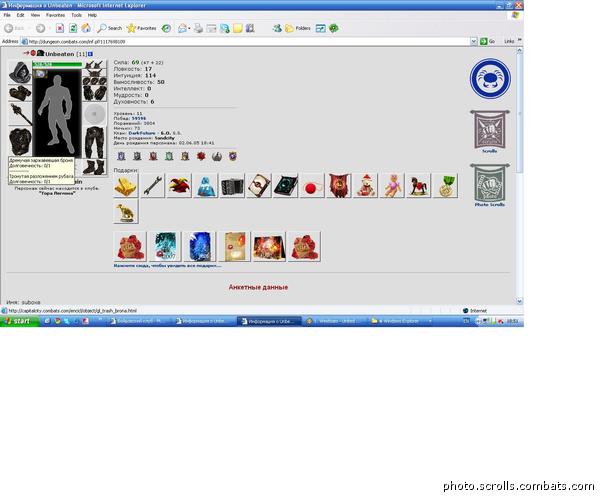Viewport: 600px width, 496px height.
Task: Click the blue crab zodiac emblem
Action: (x=490, y=78)
